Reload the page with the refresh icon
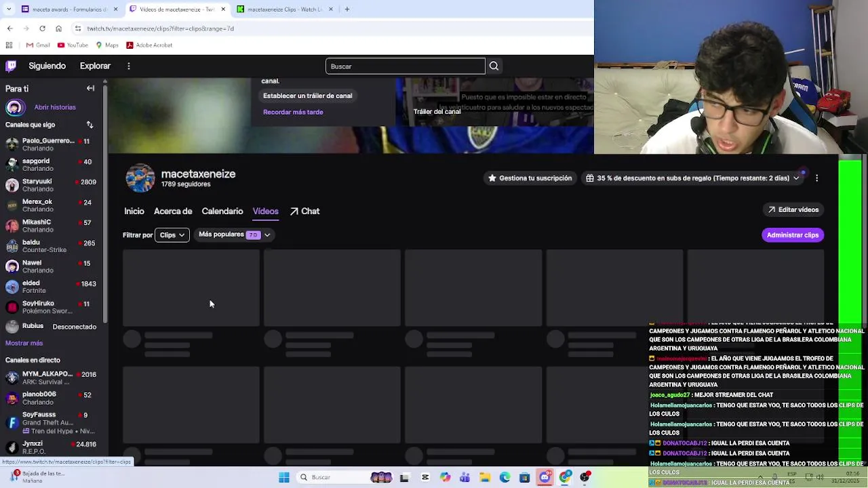 42,28
